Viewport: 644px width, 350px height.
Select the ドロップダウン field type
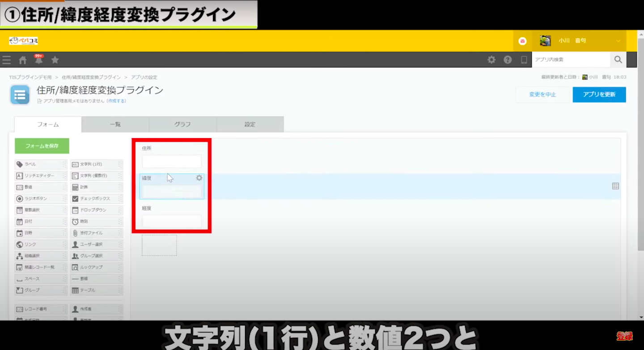coord(94,210)
